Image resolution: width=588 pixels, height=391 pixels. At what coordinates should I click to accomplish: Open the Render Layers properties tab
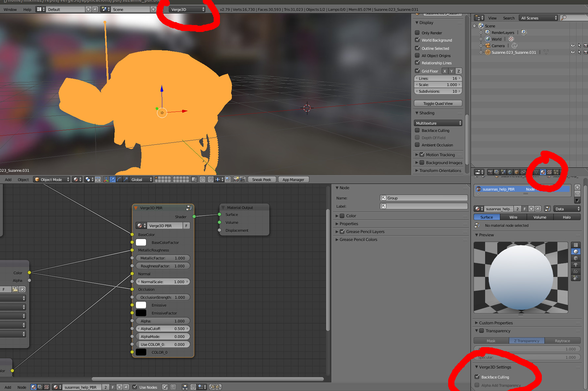[x=497, y=172]
